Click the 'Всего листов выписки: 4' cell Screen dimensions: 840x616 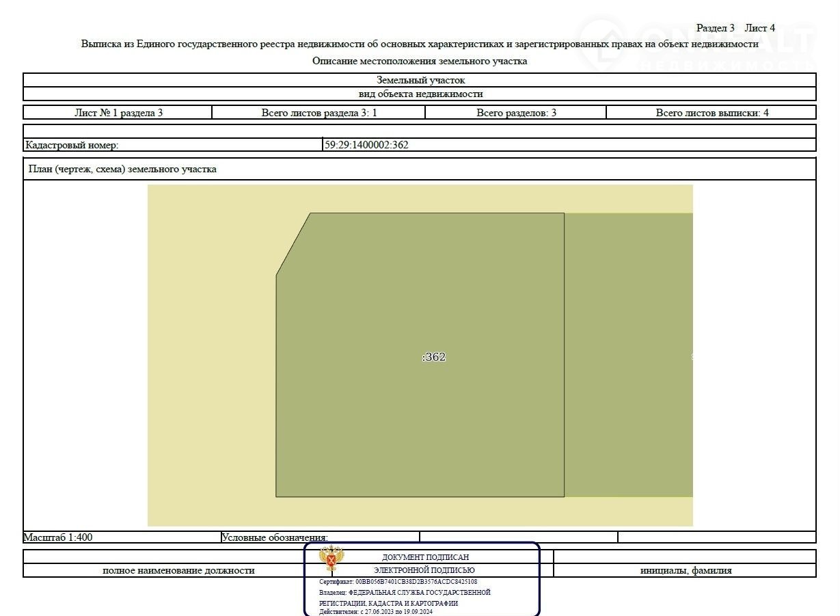pyautogui.click(x=712, y=113)
